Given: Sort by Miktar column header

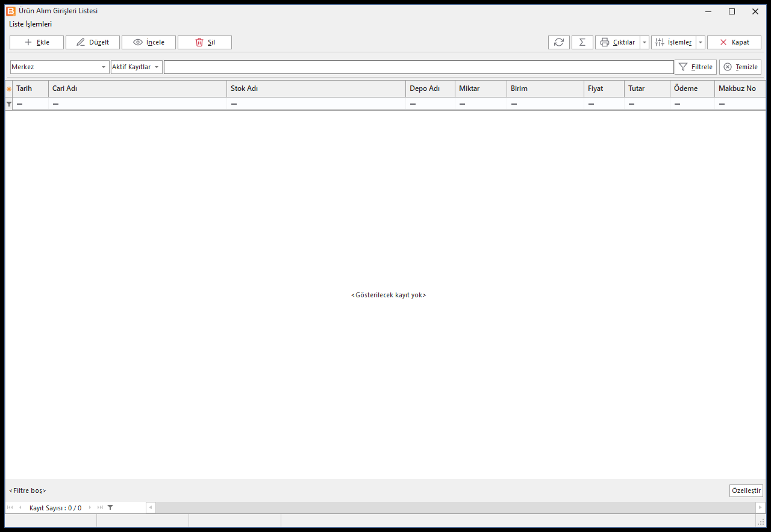Looking at the screenshot, I should pyautogui.click(x=481, y=88).
